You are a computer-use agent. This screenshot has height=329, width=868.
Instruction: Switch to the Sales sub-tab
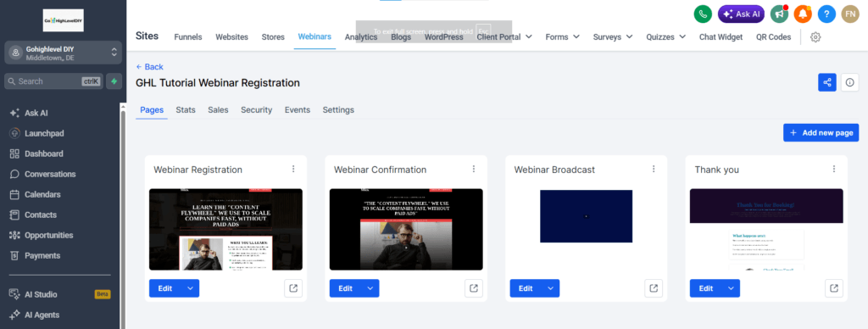218,109
